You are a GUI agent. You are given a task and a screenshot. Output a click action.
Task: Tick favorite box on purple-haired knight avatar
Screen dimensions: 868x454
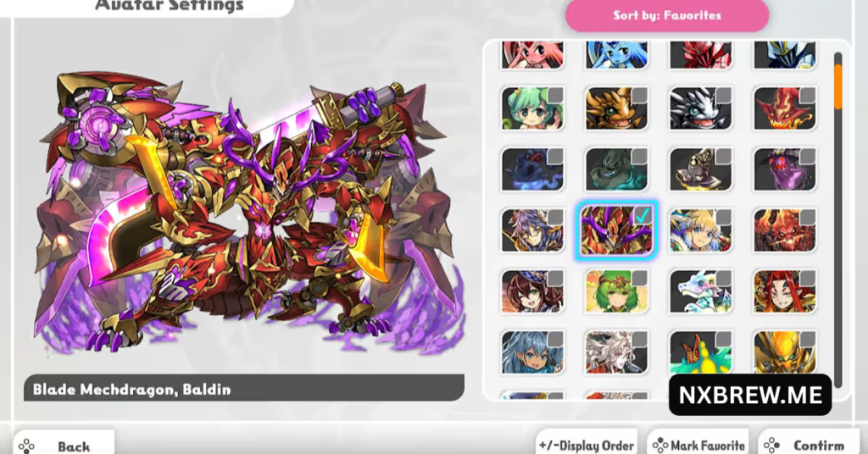coord(556,217)
